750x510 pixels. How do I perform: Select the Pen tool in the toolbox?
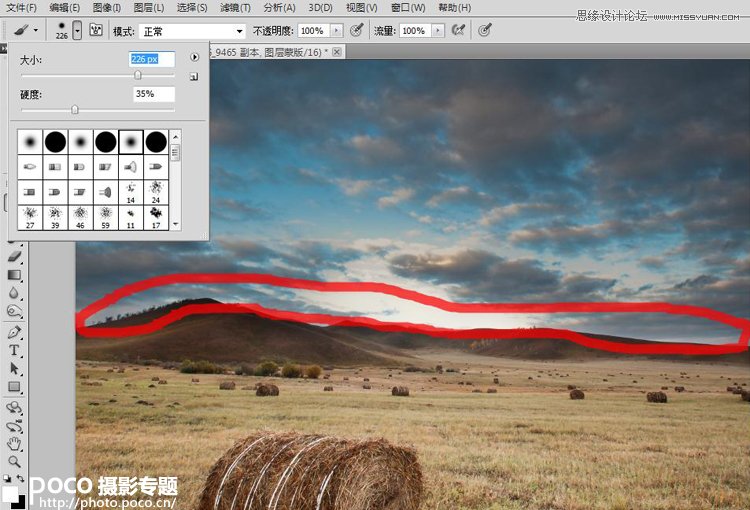point(14,331)
